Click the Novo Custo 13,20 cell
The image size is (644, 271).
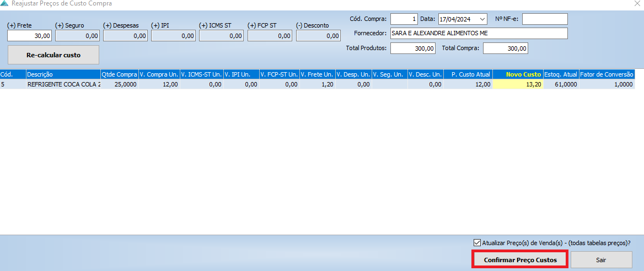(x=518, y=84)
